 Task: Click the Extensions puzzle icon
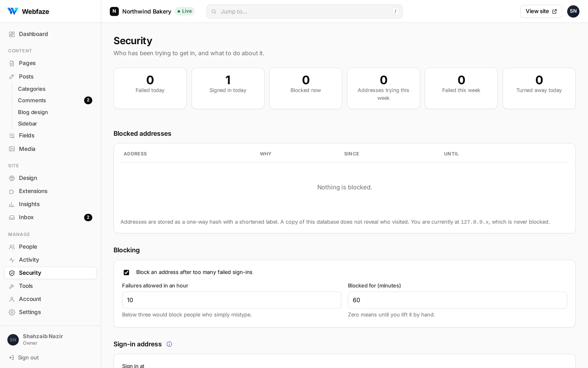(x=12, y=191)
